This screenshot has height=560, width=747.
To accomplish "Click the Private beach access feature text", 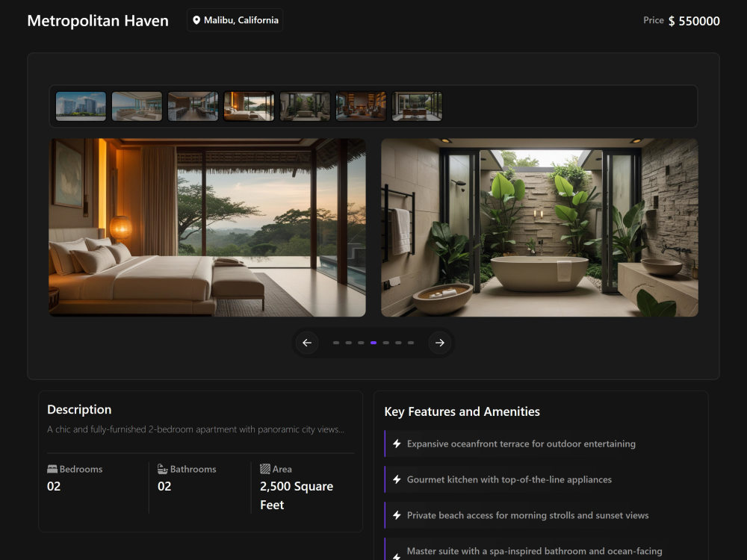I will [x=528, y=515].
